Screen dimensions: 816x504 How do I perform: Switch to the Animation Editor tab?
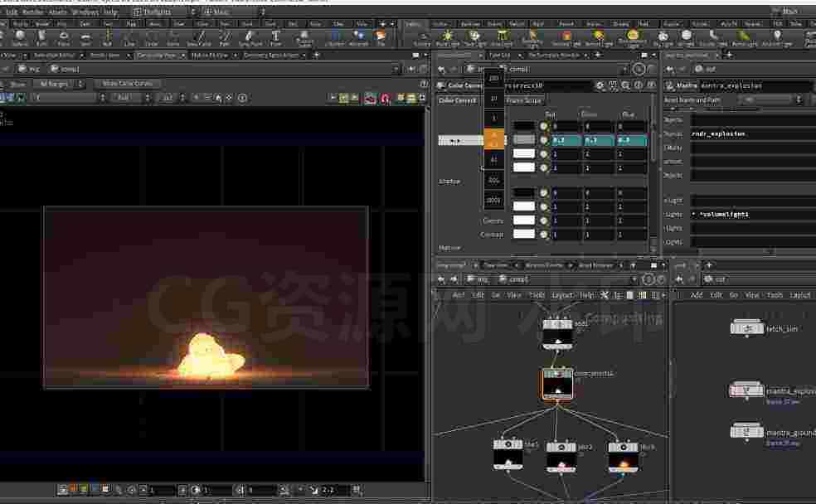(x=54, y=56)
